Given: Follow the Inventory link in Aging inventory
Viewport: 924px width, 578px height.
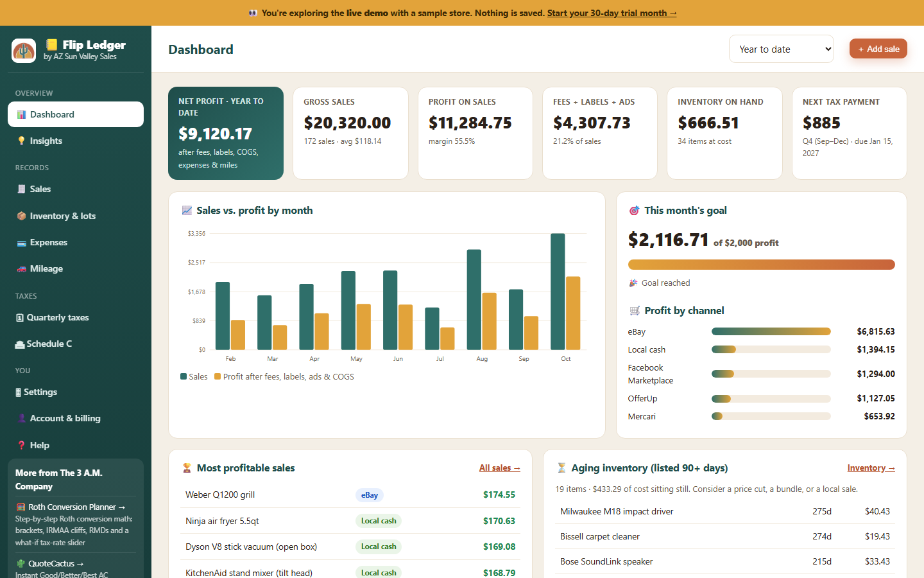Looking at the screenshot, I should tap(871, 468).
